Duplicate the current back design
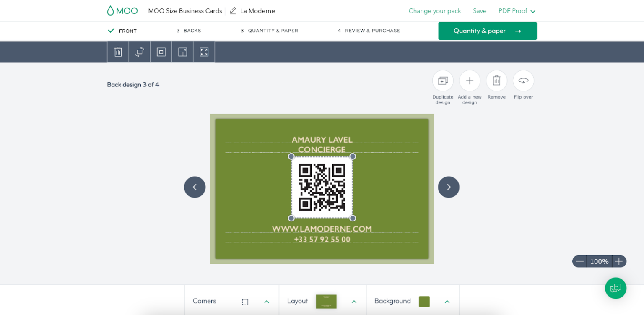Screen dimensions: 644x315 [x=443, y=81]
